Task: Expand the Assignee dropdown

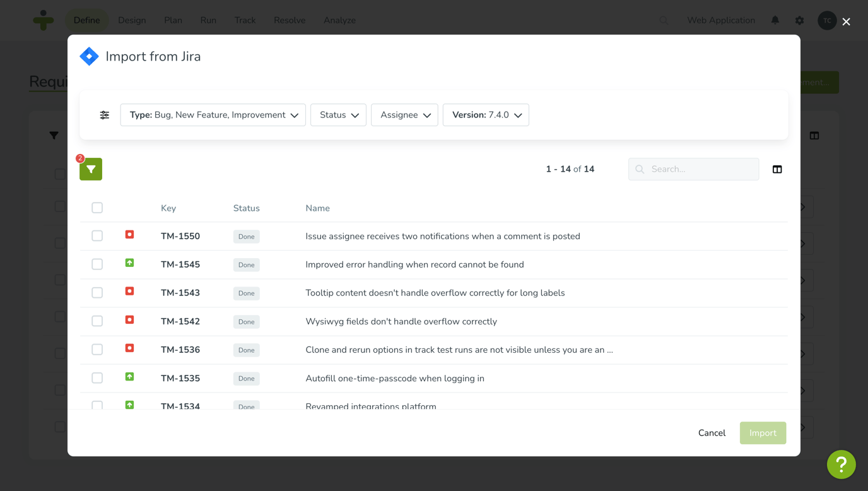Action: point(404,115)
